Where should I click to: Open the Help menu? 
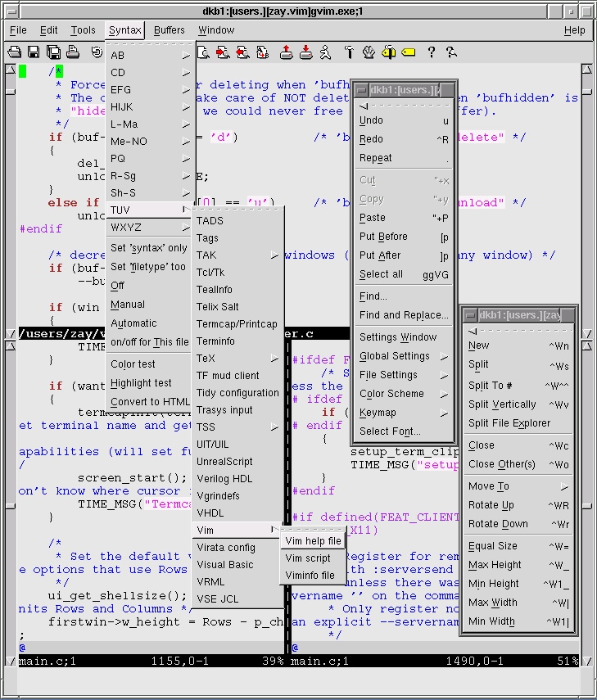pyautogui.click(x=574, y=30)
